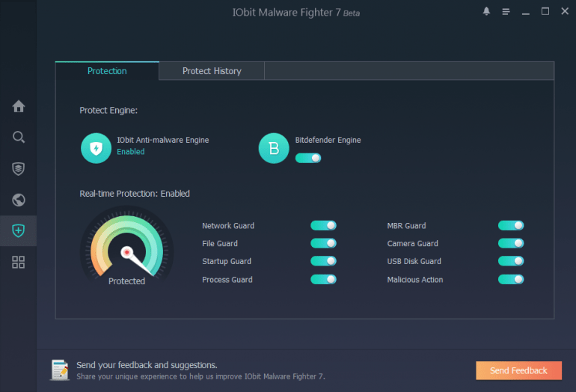The image size is (576, 392).
Task: Open the hamburger options menu
Action: 506,12
